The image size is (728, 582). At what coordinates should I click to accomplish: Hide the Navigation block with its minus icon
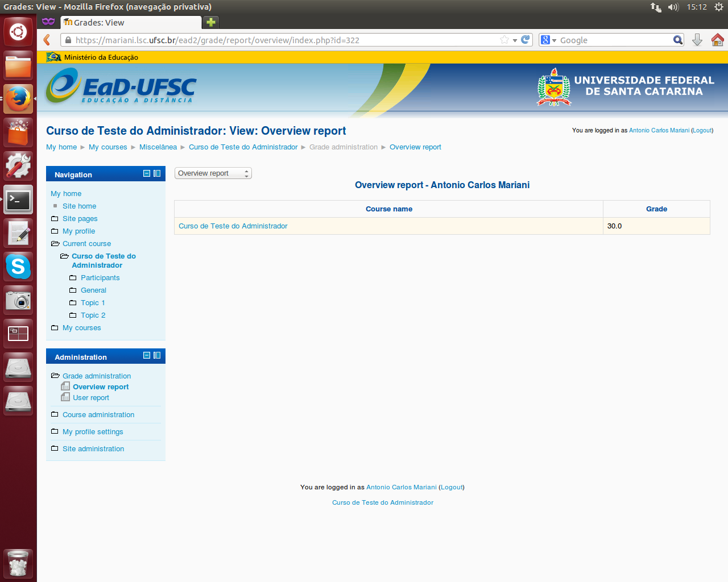pos(147,173)
